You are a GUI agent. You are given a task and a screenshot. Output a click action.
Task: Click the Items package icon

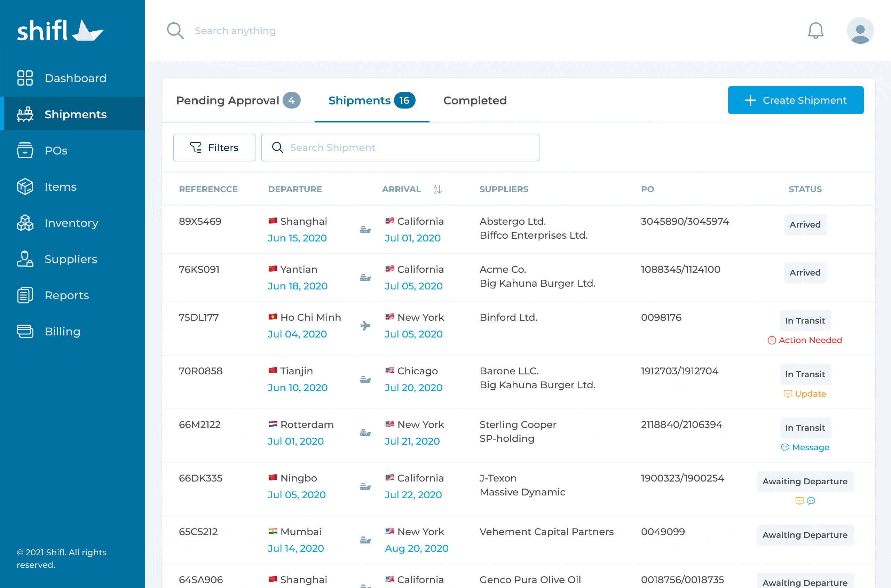pos(25,186)
